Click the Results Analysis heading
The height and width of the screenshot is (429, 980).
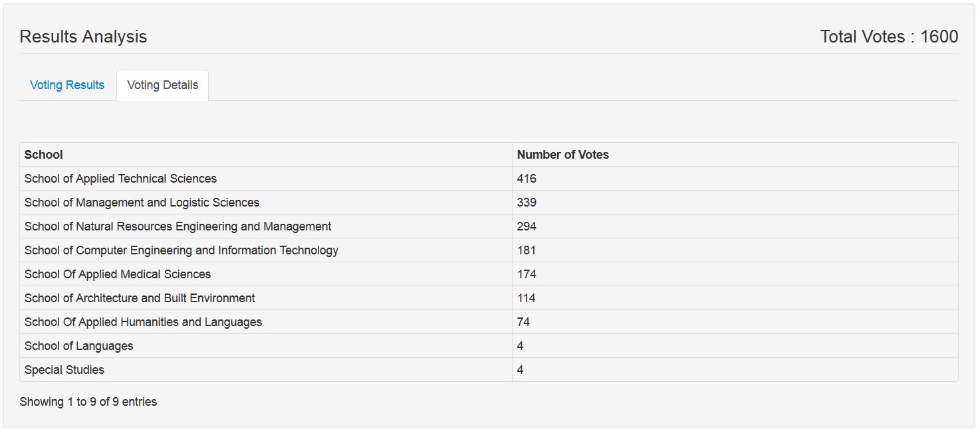click(83, 37)
